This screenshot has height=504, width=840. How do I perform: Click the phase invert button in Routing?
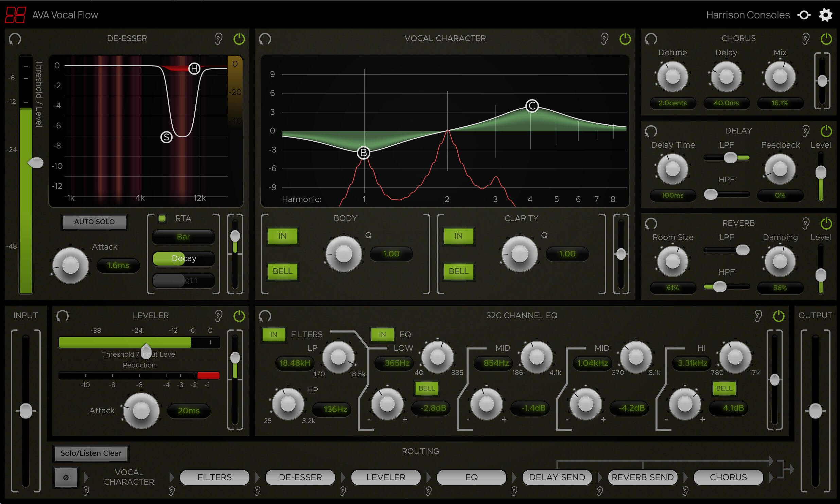click(x=66, y=478)
